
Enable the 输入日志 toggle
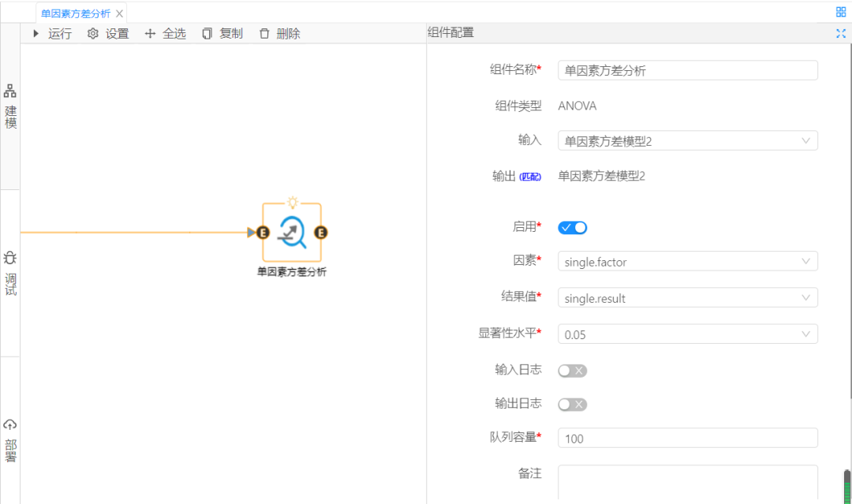[x=573, y=371]
